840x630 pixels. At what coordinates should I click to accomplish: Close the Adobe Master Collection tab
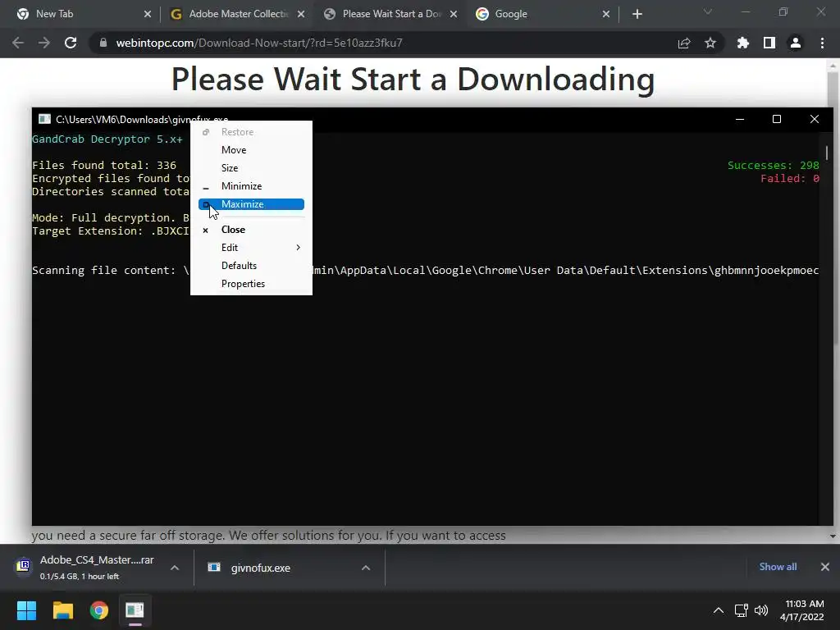(x=301, y=14)
